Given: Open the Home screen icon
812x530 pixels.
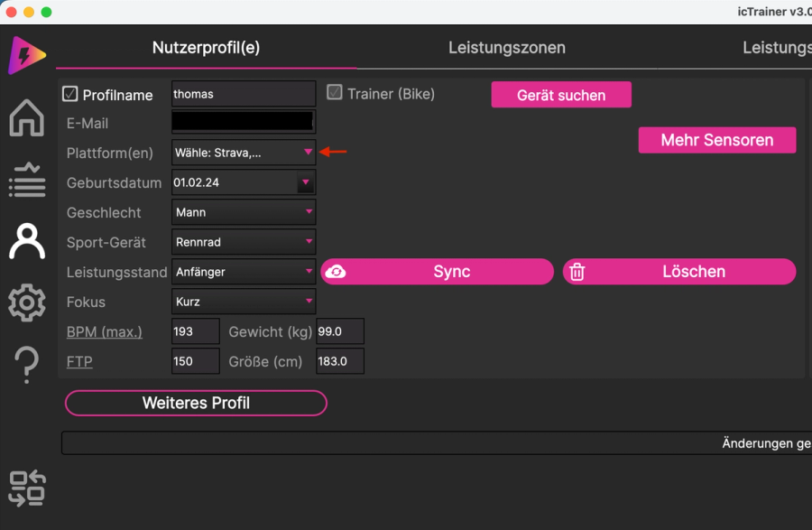Looking at the screenshot, I should pyautogui.click(x=26, y=117).
